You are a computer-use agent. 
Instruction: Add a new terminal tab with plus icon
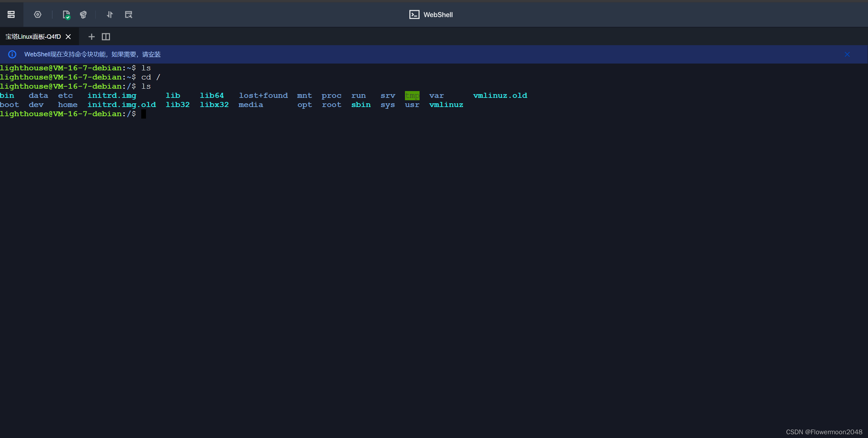click(x=91, y=37)
